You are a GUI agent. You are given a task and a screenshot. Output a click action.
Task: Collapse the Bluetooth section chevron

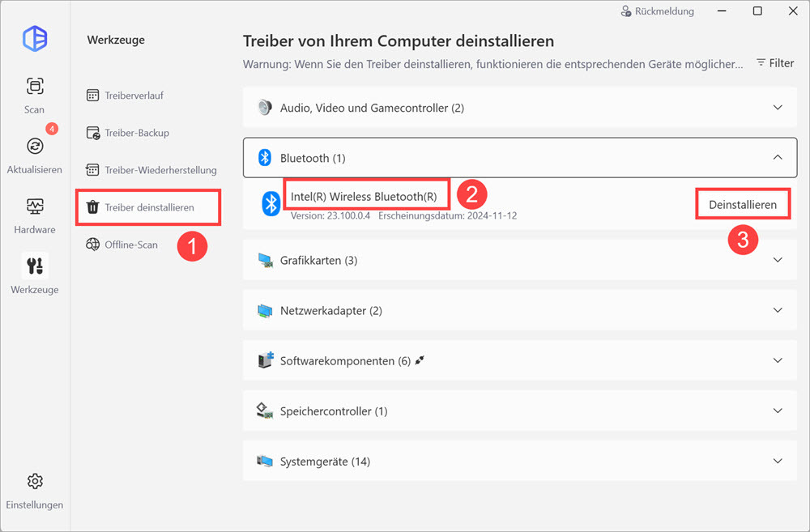point(778,158)
